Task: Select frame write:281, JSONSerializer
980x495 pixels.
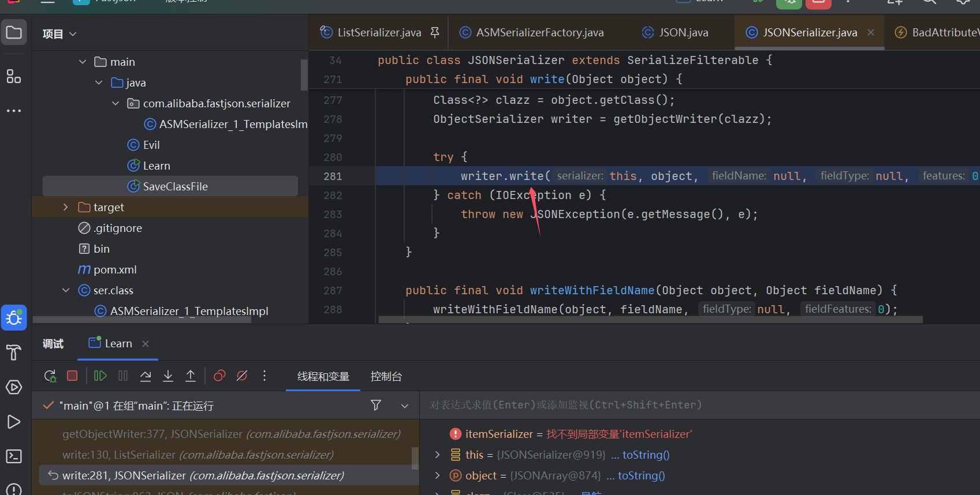Action: click(229, 475)
